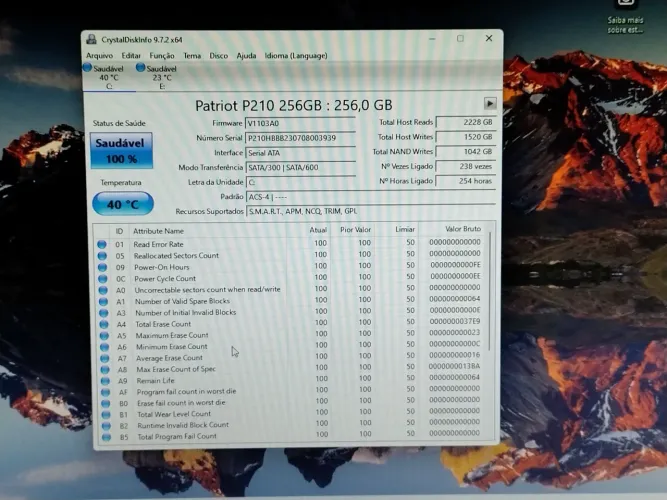The height and width of the screenshot is (500, 667).
Task: Click the status circle of Power Cycle Count
Action: pos(103,279)
